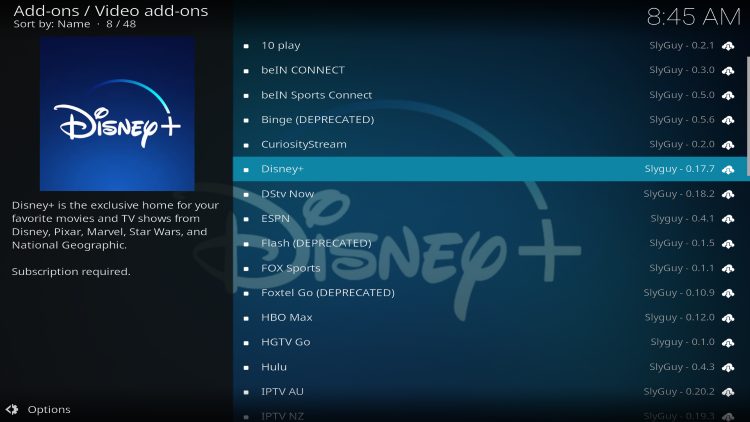Click cloud download icon for Flash (DEPRECATED)
Screen dimensions: 750x422
click(x=728, y=244)
